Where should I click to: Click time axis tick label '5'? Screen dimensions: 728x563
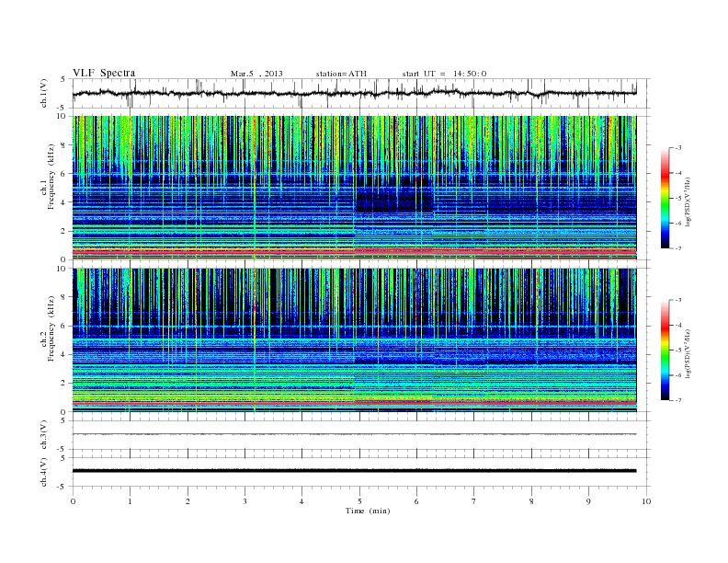tap(359, 501)
